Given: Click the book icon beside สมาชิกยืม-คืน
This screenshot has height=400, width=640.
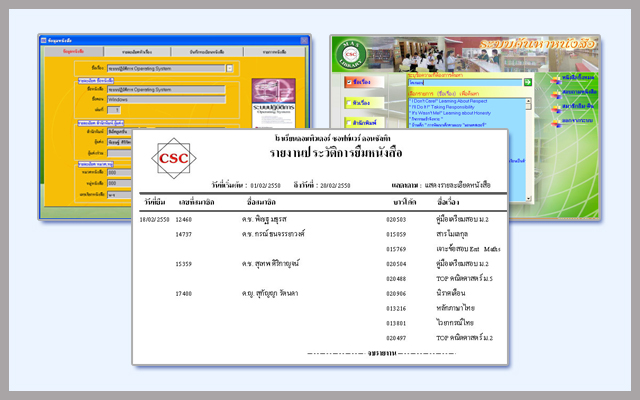Looking at the screenshot, I should [556, 109].
